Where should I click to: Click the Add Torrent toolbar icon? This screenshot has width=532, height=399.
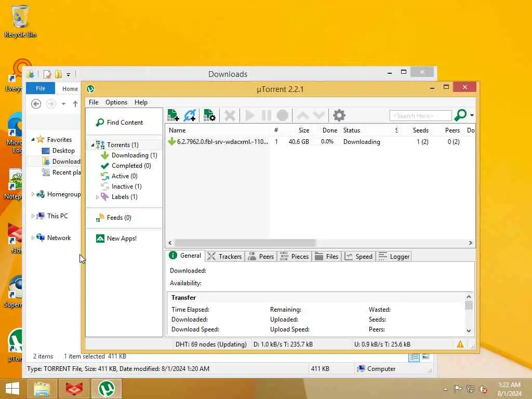[173, 115]
